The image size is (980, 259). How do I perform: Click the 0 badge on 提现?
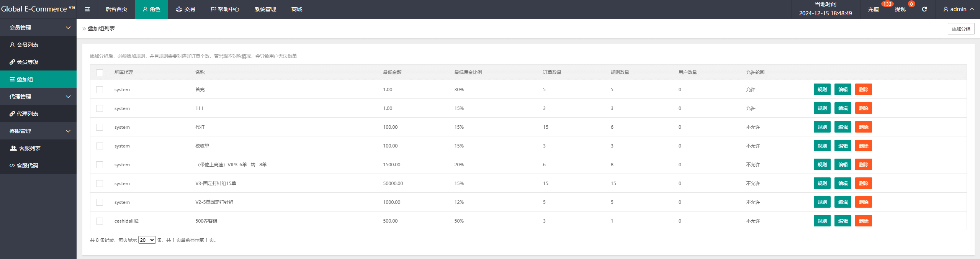pos(911,4)
